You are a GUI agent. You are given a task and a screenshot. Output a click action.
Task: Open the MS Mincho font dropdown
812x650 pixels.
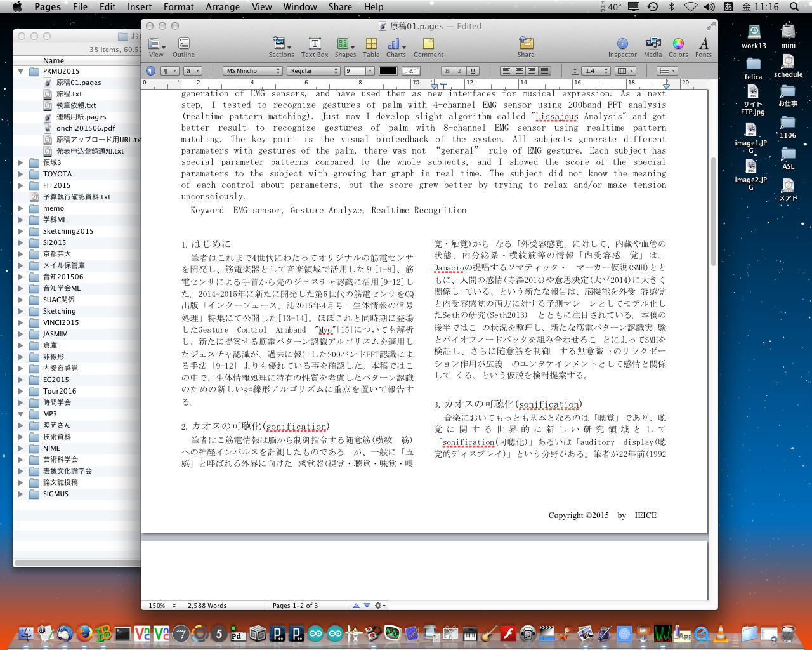pyautogui.click(x=252, y=71)
